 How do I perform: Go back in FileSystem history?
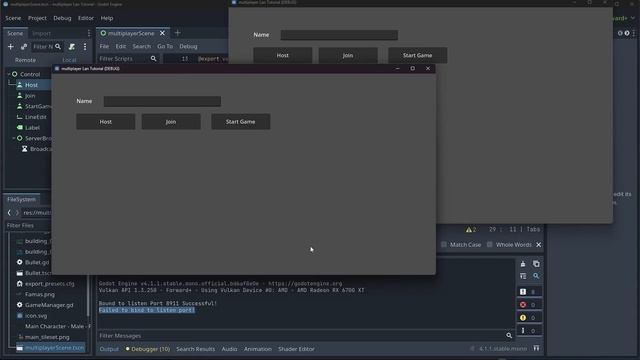coord(9,213)
